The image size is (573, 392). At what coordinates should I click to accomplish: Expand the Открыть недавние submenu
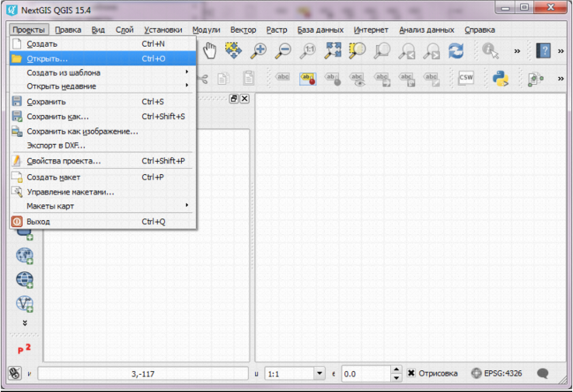pos(102,86)
